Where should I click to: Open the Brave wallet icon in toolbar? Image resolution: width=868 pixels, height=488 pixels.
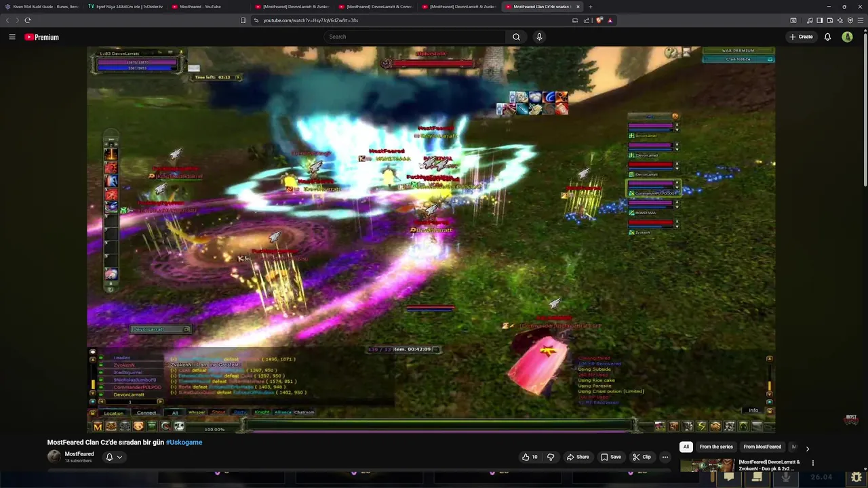pos(829,20)
